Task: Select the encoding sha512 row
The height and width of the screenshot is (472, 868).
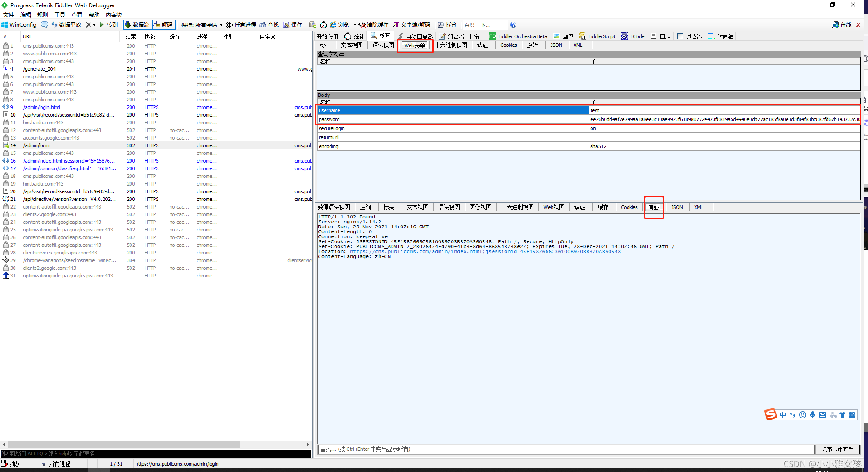Action: (588, 146)
